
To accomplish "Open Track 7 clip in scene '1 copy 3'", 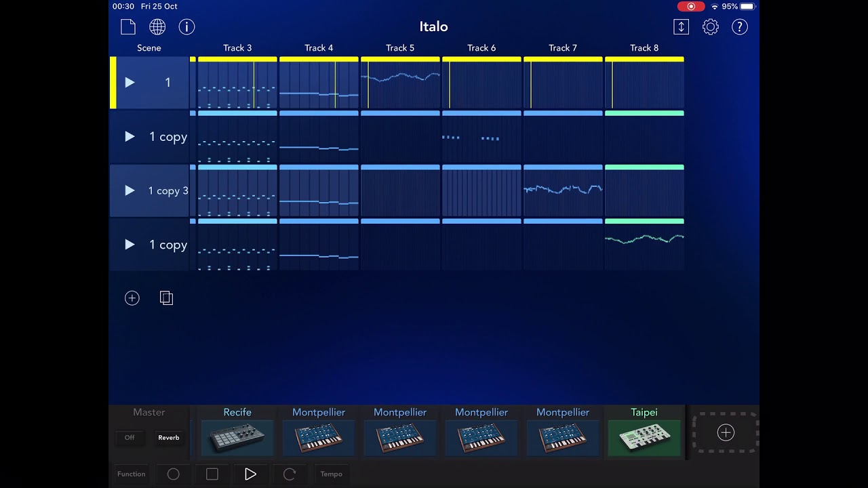I will tap(563, 191).
